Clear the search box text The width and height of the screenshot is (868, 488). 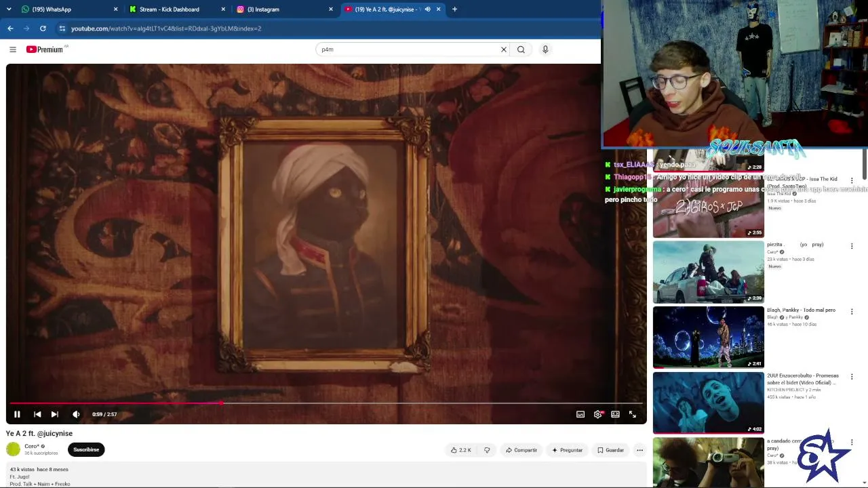(504, 49)
